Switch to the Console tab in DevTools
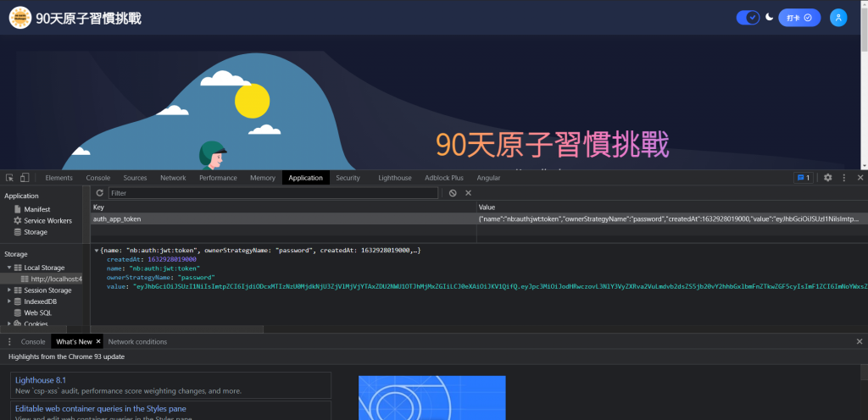This screenshot has height=420, width=868. click(98, 177)
